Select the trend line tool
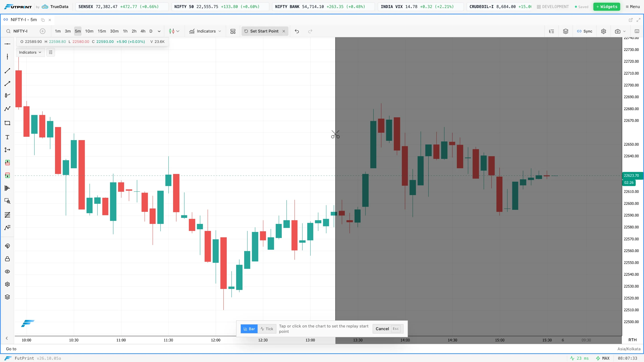644x362 pixels. 7,71
